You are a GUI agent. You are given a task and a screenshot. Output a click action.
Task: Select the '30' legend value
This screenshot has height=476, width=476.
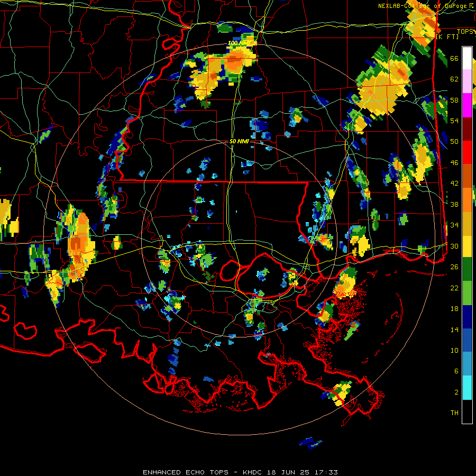[x=454, y=246]
